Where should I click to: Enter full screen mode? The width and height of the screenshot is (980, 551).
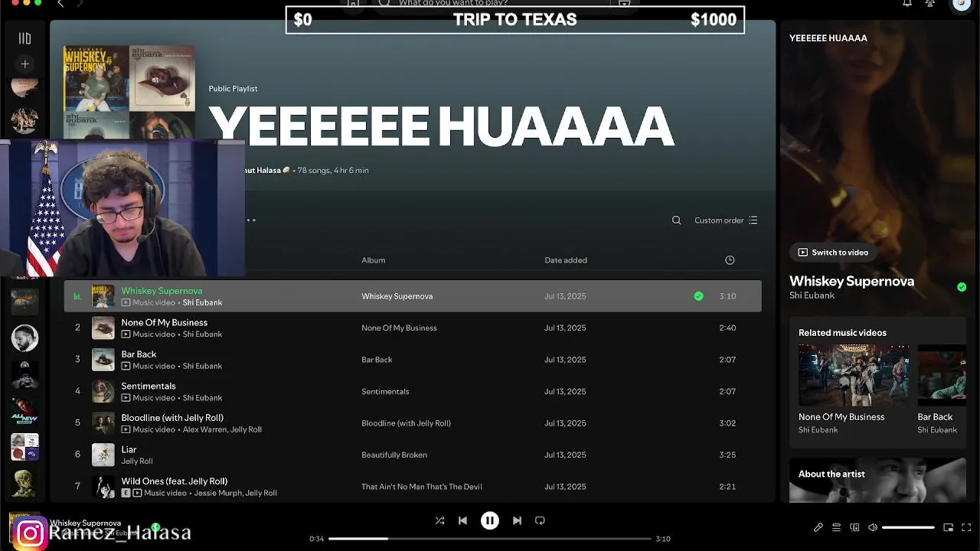tap(965, 527)
